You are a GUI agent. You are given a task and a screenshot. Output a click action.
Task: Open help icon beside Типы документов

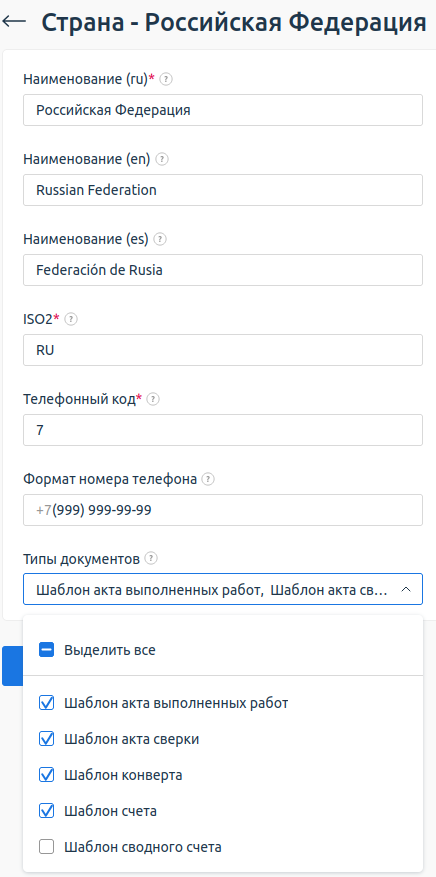(151, 559)
